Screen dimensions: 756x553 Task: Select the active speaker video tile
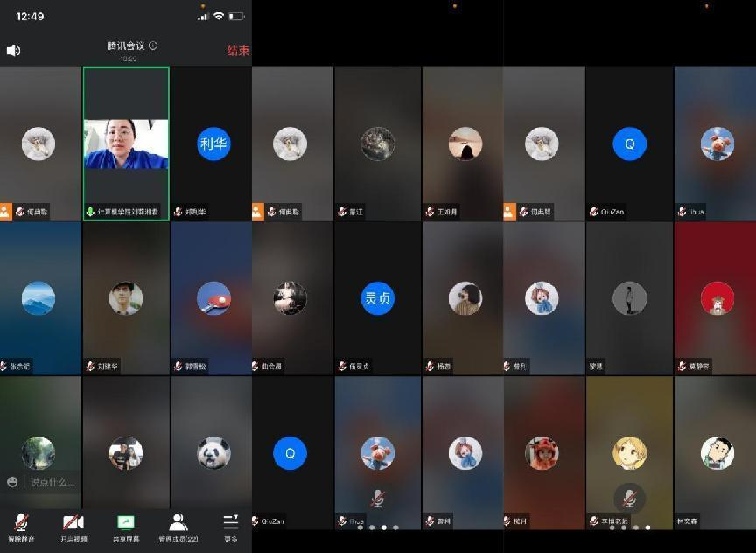[x=126, y=143]
